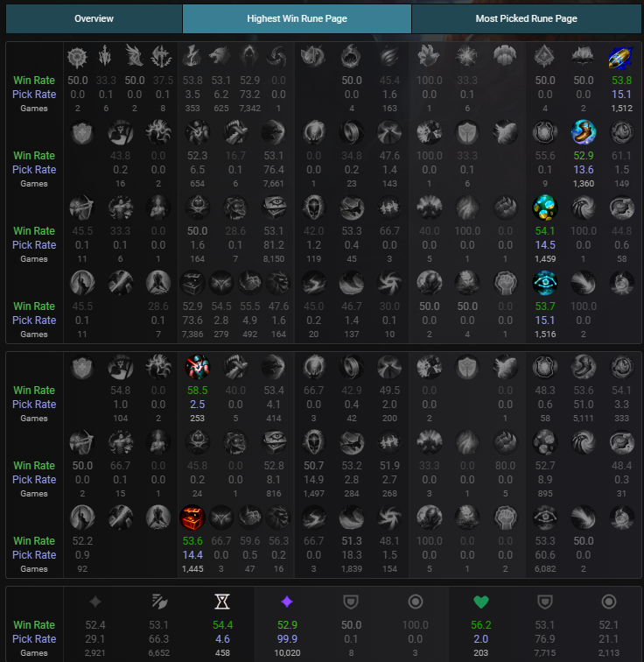Click the 56.2 win rate under Health shard
The width and height of the screenshot is (644, 662).
click(480, 625)
